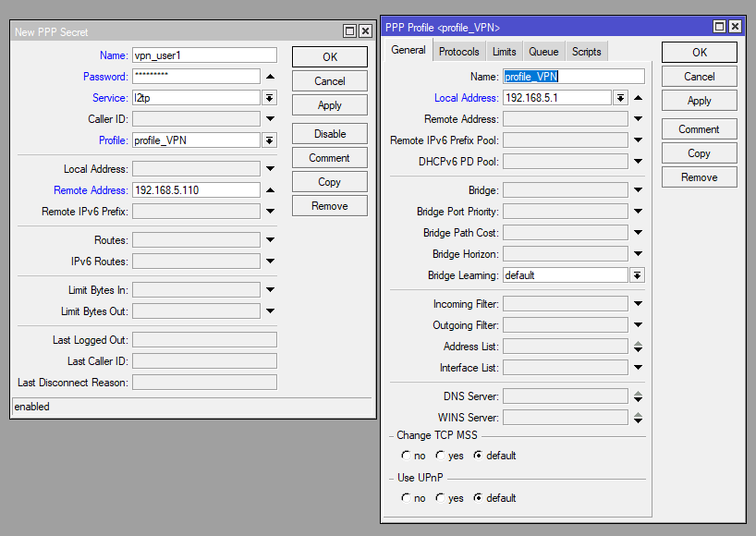This screenshot has width=756, height=536.
Task: Switch to Queue tab
Action: pos(543,52)
